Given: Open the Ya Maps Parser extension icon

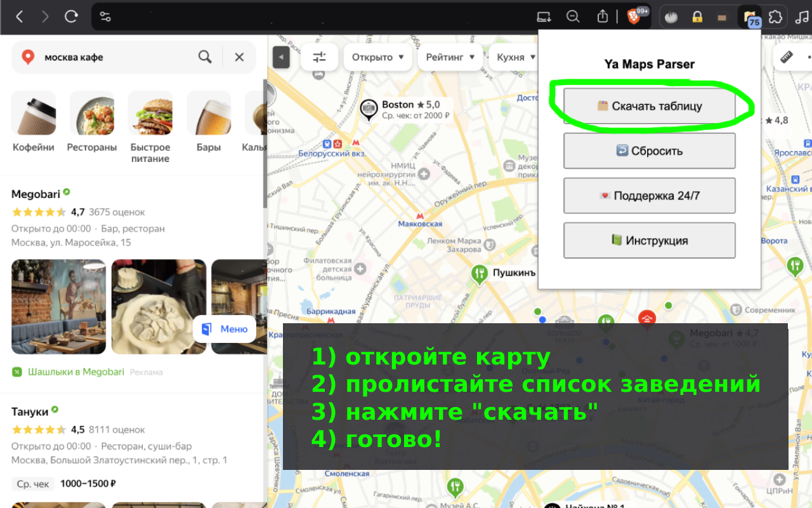Looking at the screenshot, I should click(749, 17).
